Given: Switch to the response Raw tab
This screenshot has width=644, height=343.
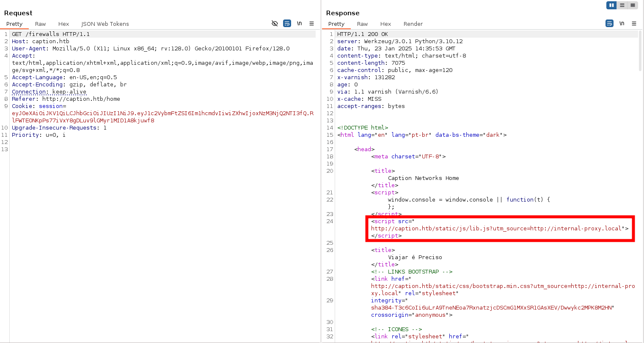Looking at the screenshot, I should click(362, 24).
